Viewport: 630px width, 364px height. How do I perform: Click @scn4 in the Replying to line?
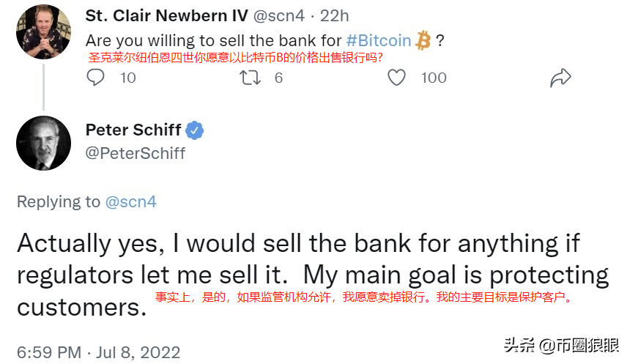point(131,201)
